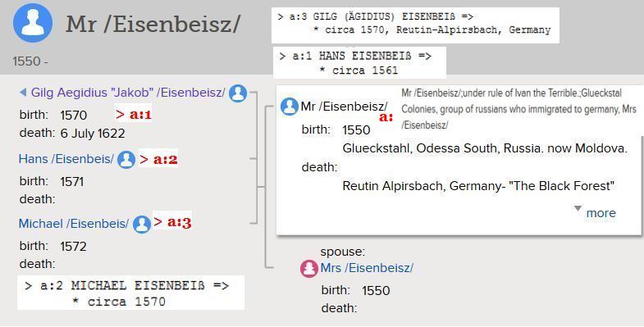
Task: Click the red a:1 annotation label
Action: pyautogui.click(x=134, y=114)
